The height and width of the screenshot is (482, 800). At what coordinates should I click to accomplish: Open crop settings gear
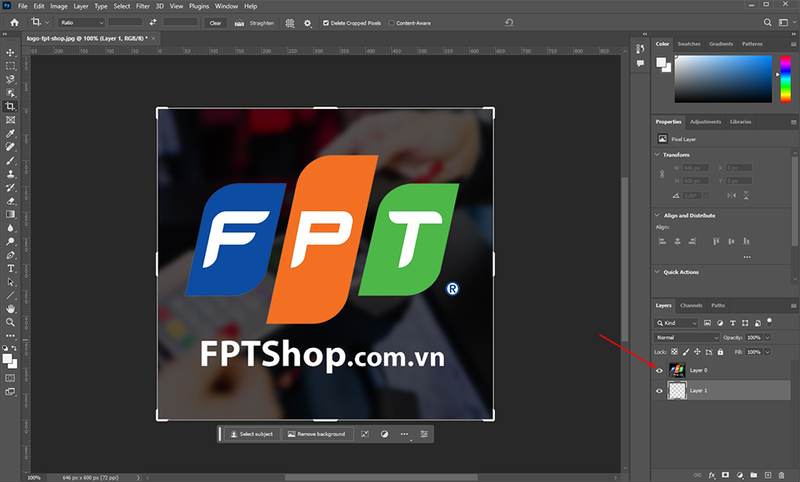[x=307, y=23]
